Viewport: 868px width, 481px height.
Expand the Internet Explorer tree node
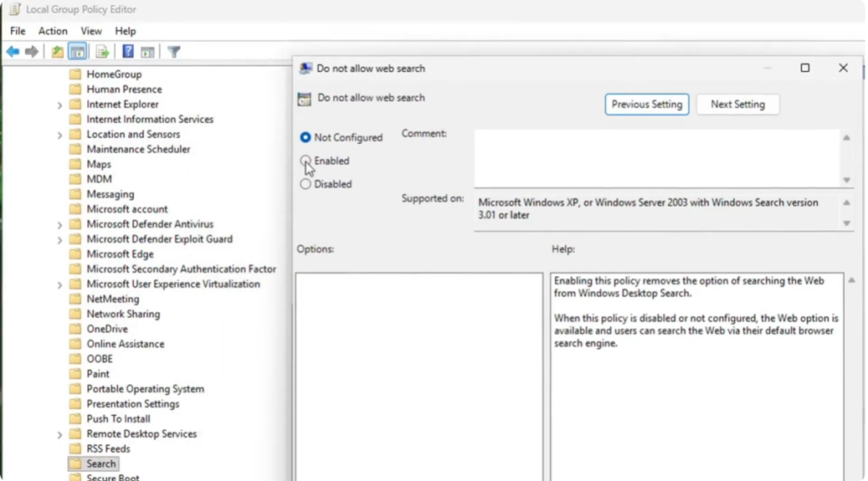pyautogui.click(x=60, y=104)
